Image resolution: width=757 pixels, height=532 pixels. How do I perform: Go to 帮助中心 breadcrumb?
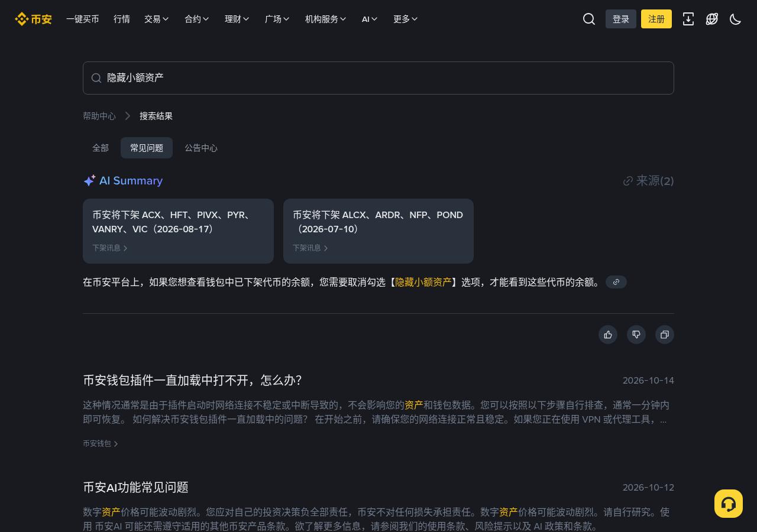[x=99, y=116]
